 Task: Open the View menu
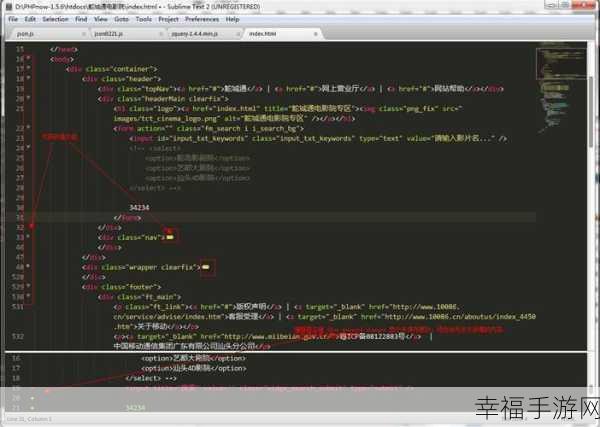101,19
